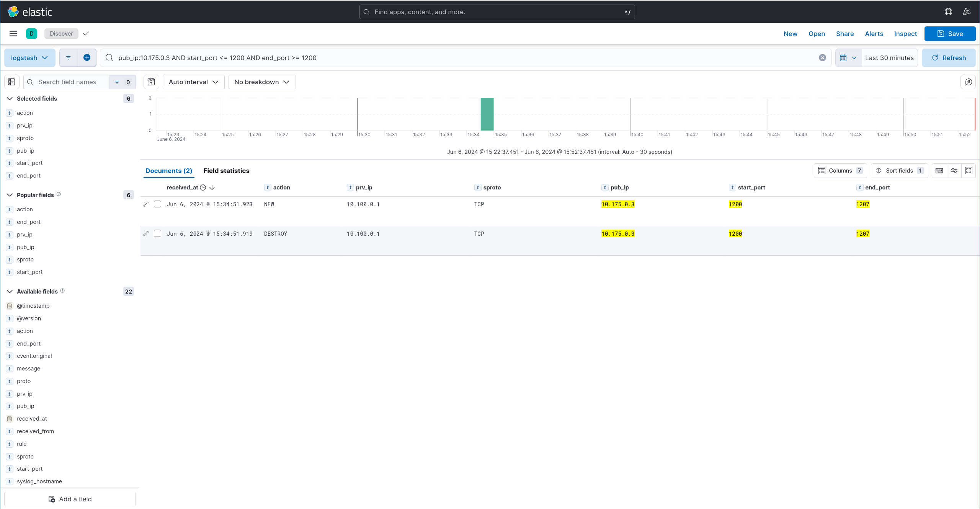
Task: Click the Discover breadcrumb badge
Action: tap(61, 34)
